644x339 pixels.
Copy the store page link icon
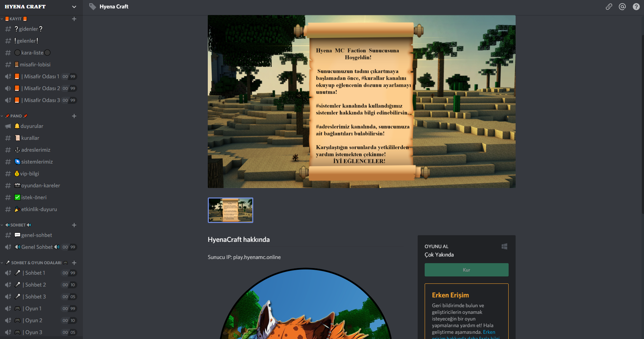click(x=609, y=7)
